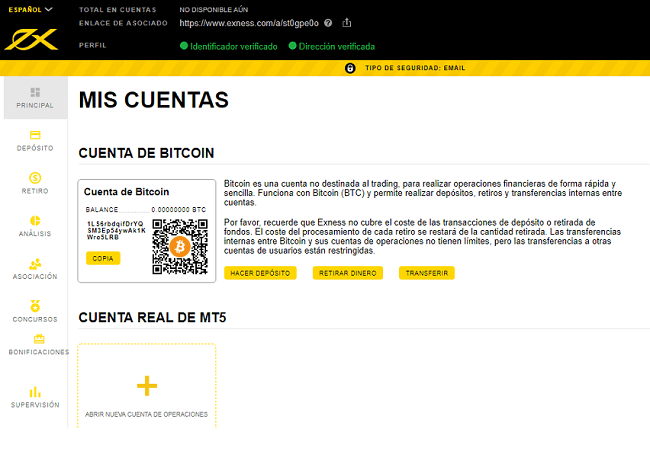Open the Bonificaciones menu label

click(x=39, y=352)
